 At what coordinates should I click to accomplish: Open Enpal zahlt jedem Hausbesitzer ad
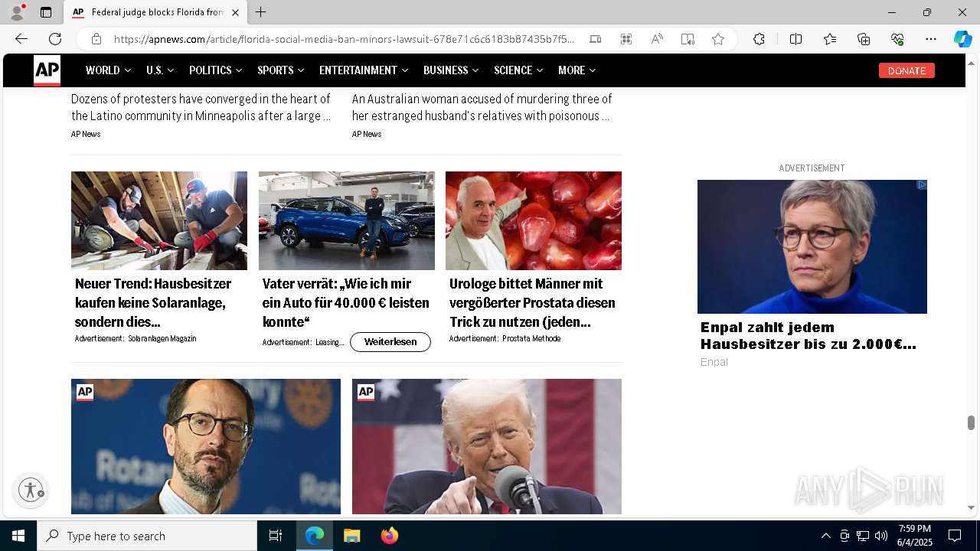(x=808, y=336)
